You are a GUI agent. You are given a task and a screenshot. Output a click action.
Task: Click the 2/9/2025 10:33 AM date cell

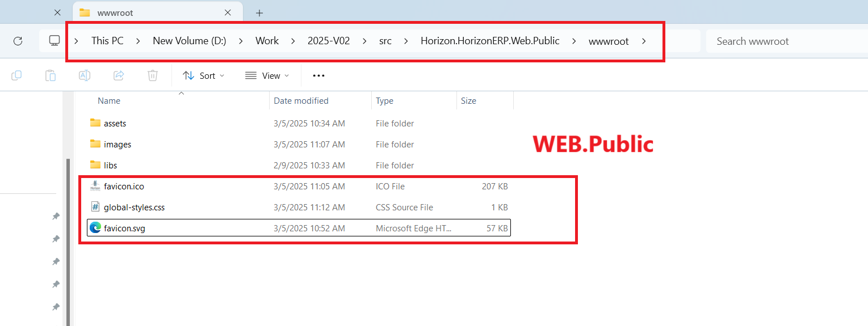(x=309, y=165)
